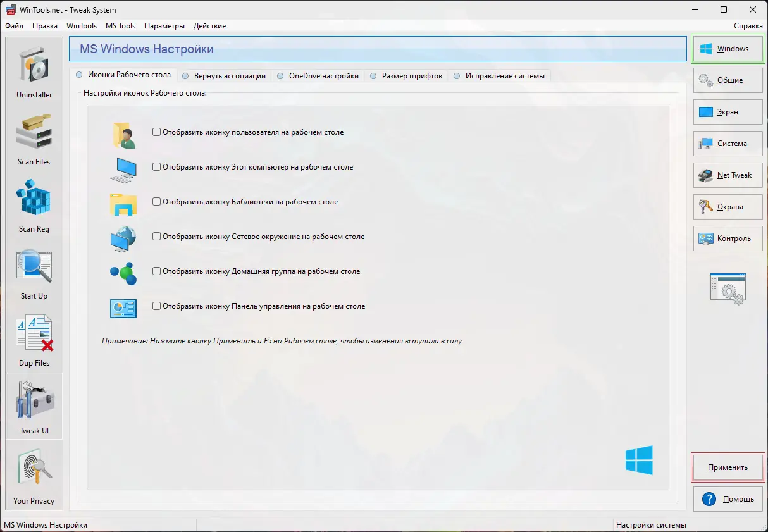This screenshot has width=768, height=532.
Task: Check Панель управления desktop icon option
Action: (156, 306)
